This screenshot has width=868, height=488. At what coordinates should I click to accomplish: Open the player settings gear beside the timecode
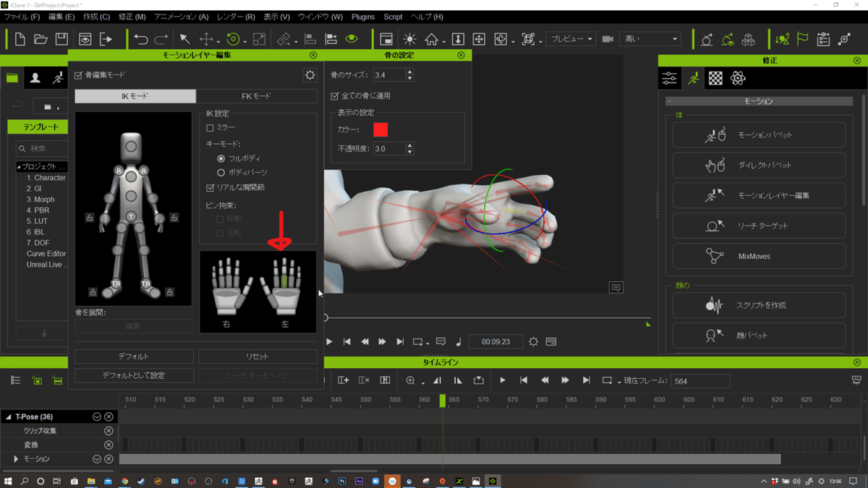point(533,341)
